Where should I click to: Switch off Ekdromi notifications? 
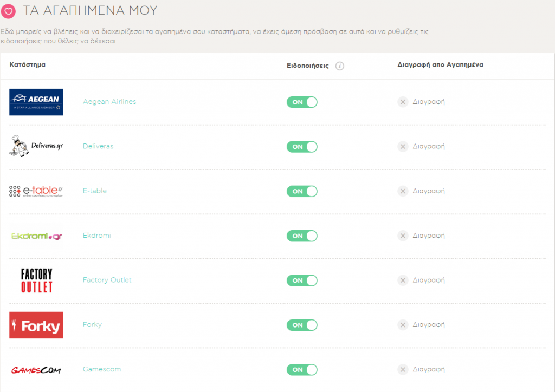click(x=302, y=236)
